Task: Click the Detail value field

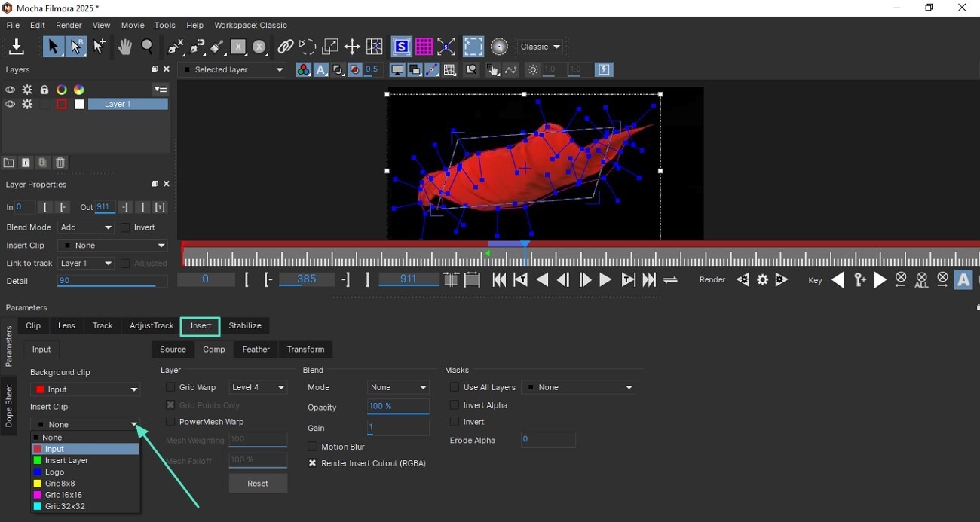Action: click(x=112, y=281)
